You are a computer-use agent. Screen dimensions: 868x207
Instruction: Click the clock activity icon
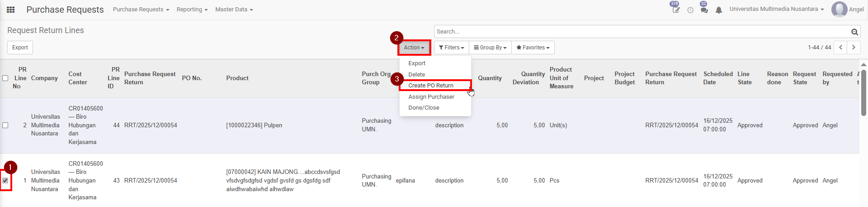pos(690,10)
